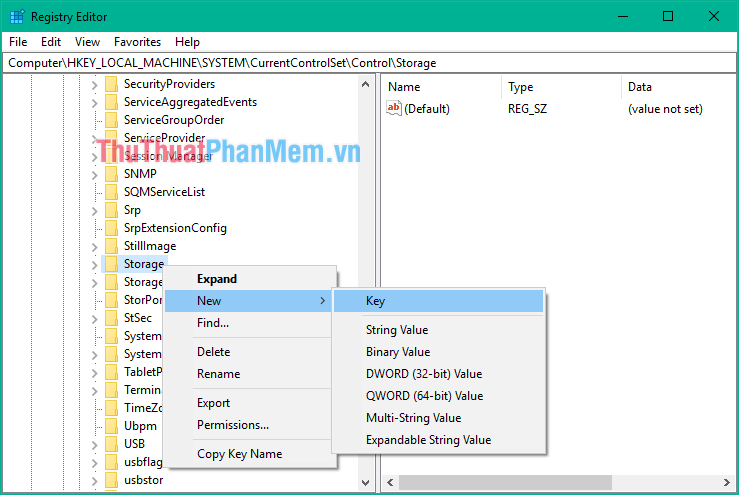This screenshot has height=495, width=739.
Task: Click the Registry Editor app icon in title bar
Action: 17,16
